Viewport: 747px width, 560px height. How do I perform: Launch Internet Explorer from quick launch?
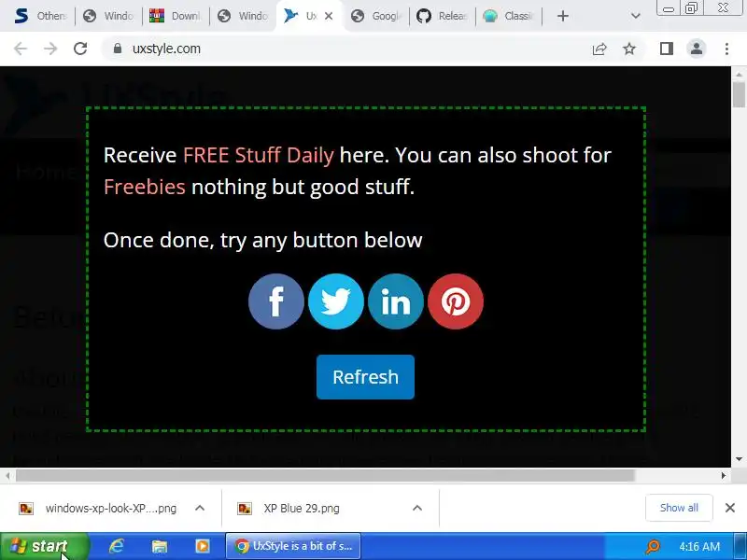[x=116, y=546]
